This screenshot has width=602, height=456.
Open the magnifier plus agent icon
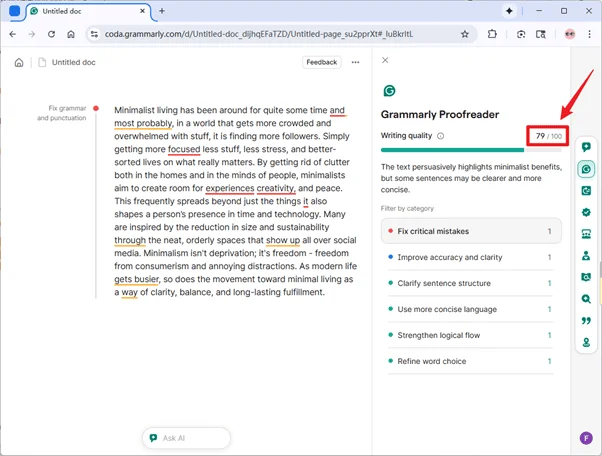[586, 299]
